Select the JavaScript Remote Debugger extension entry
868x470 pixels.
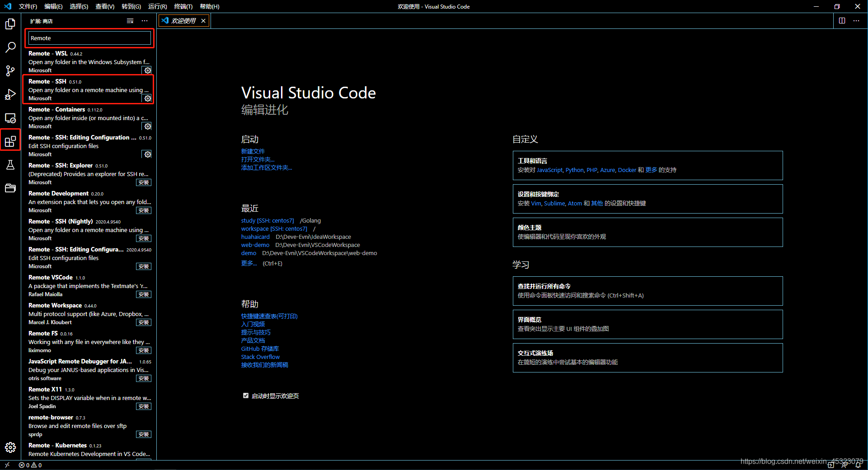pyautogui.click(x=89, y=370)
